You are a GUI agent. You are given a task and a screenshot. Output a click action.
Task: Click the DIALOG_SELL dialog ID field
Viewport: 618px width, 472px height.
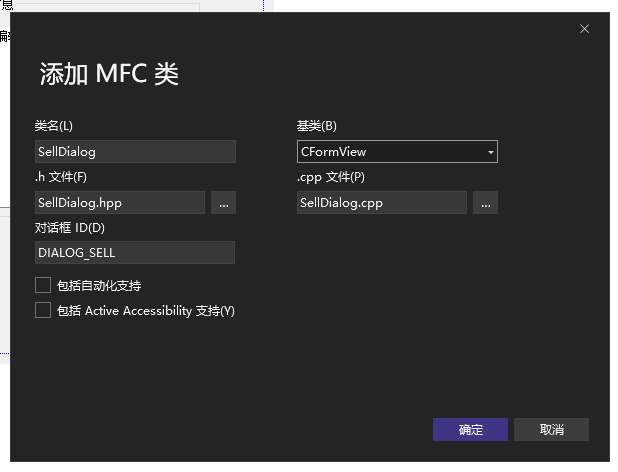coord(135,253)
